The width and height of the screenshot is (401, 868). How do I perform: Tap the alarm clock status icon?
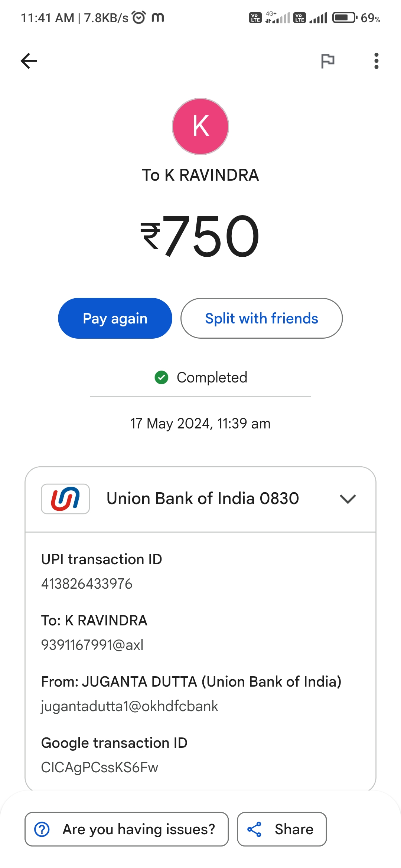(x=139, y=17)
